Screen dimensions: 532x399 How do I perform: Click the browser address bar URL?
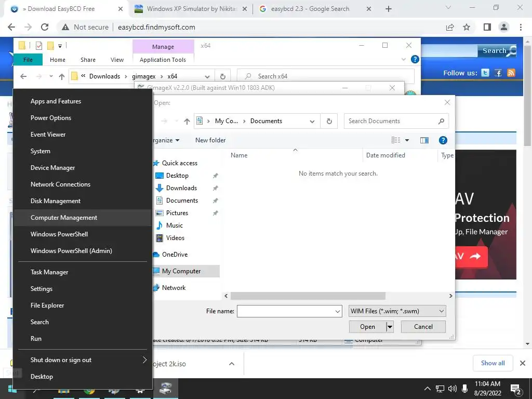[x=156, y=27]
